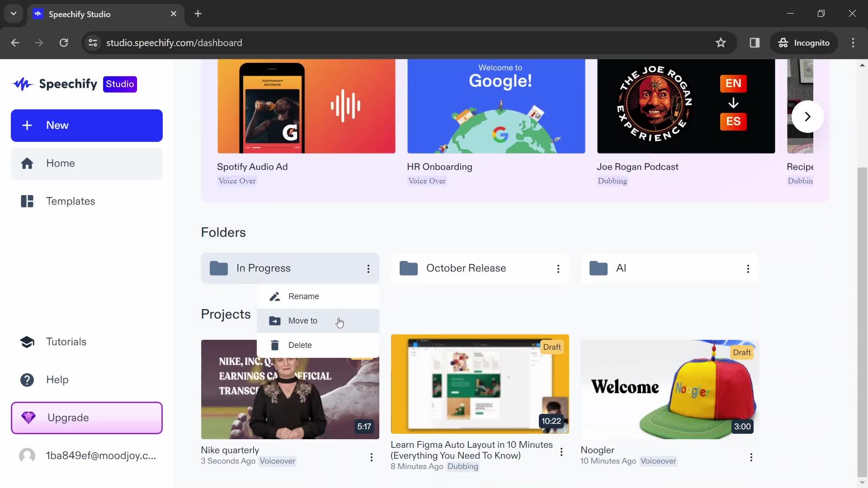Open the tab search dropdown
Image resolution: width=868 pixels, height=488 pixels.
pyautogui.click(x=14, y=14)
